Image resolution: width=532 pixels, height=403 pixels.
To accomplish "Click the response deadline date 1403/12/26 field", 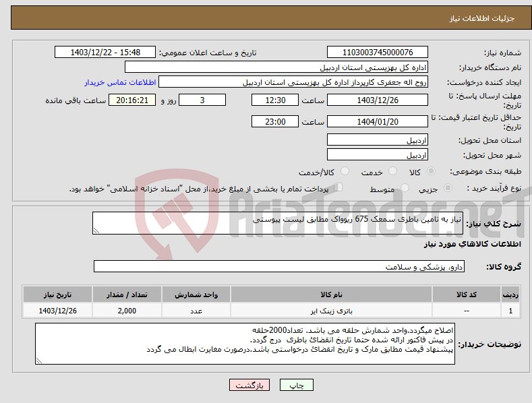I will click(x=378, y=100).
